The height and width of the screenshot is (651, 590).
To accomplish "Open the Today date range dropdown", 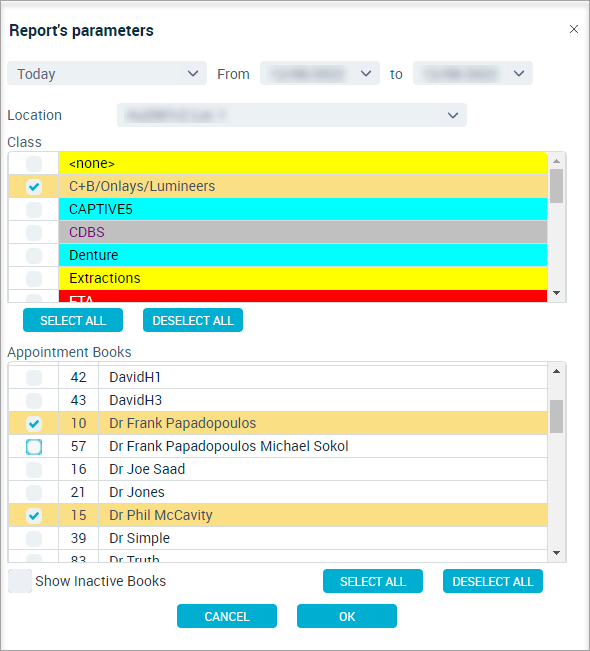I will click(107, 73).
